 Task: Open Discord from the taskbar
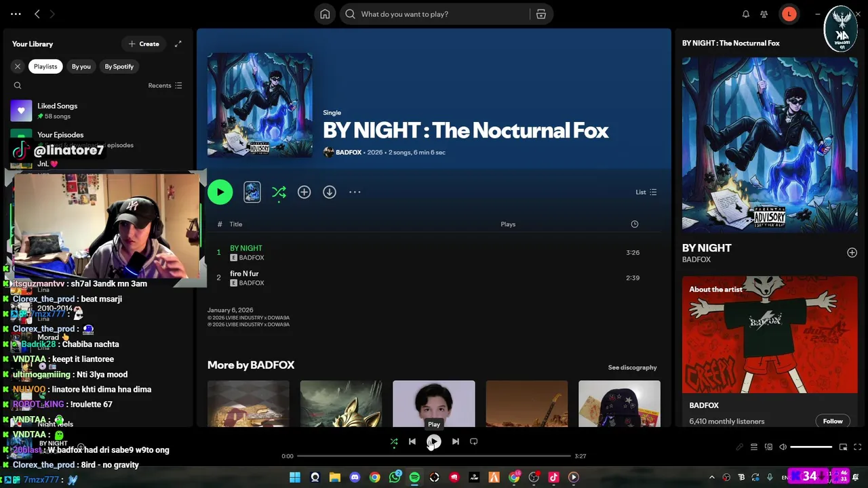point(355,478)
